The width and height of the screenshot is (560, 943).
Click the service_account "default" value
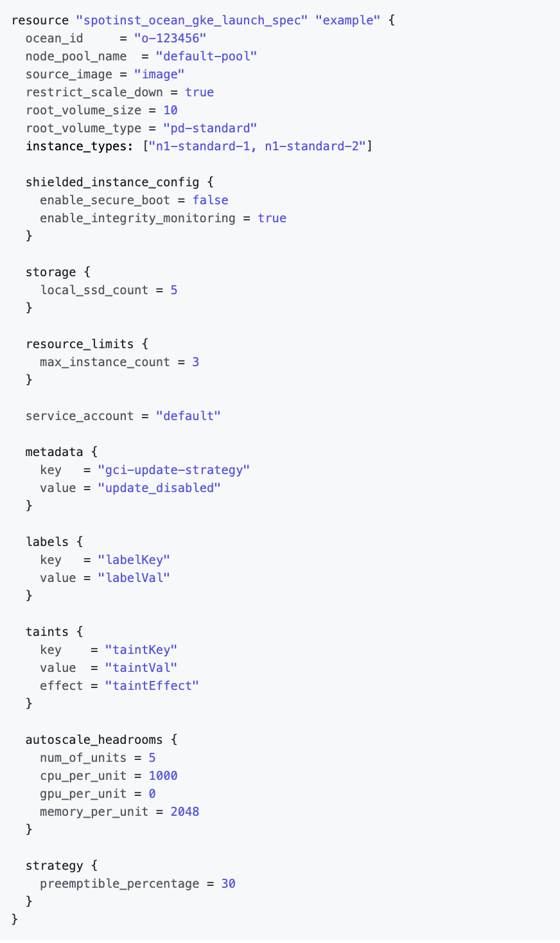pos(188,416)
